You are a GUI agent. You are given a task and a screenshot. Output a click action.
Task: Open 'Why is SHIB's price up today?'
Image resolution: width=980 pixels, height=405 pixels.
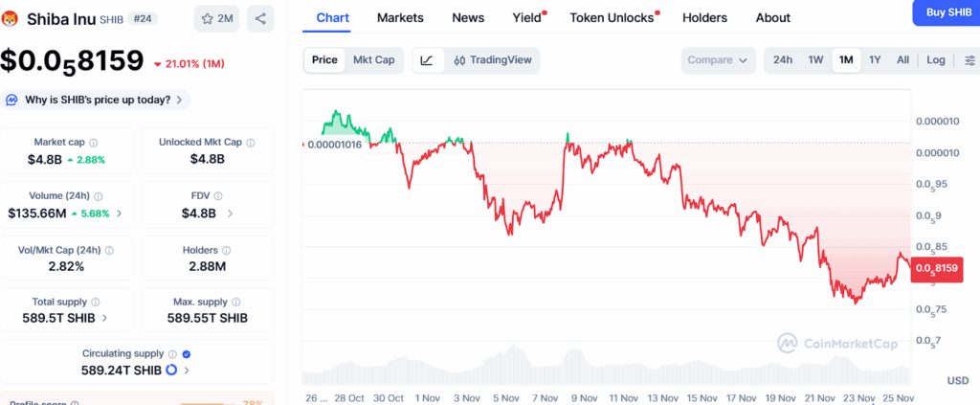[x=97, y=100]
